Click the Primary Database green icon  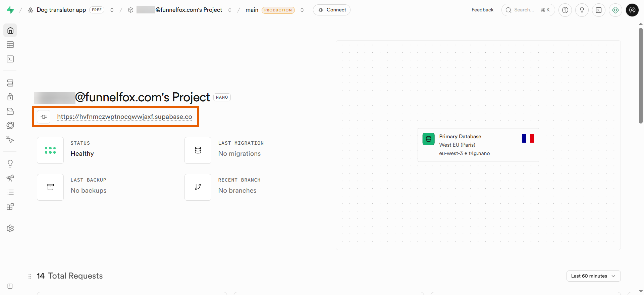point(429,139)
